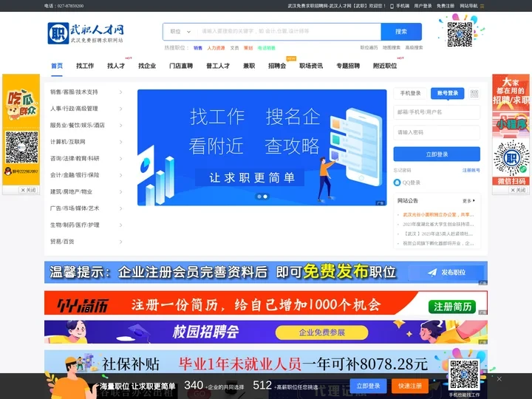Dismiss the bottom bar with X icon

click(499, 379)
